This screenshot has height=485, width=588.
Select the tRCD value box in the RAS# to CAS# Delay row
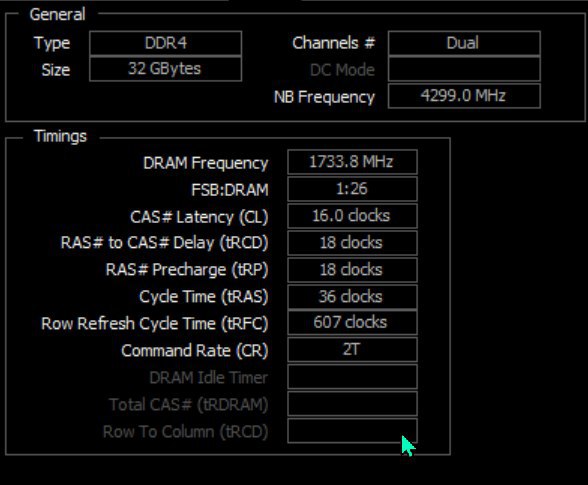(352, 243)
